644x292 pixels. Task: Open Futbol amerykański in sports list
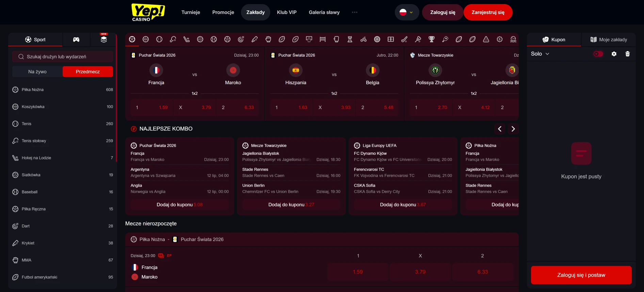tap(63, 277)
